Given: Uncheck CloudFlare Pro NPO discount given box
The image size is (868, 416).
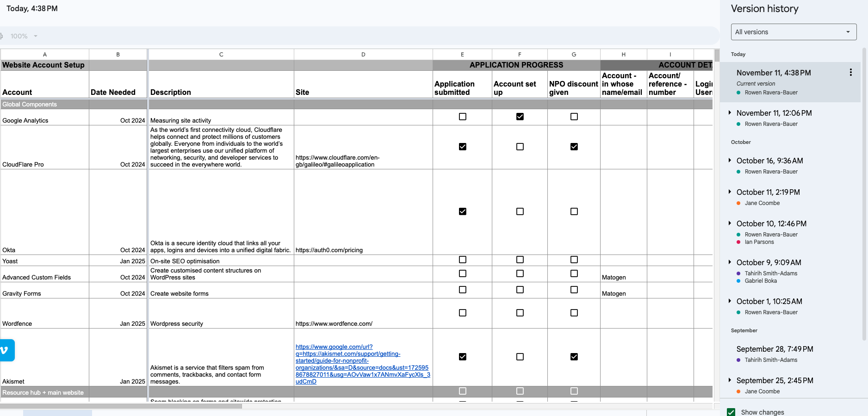Looking at the screenshot, I should pyautogui.click(x=574, y=147).
